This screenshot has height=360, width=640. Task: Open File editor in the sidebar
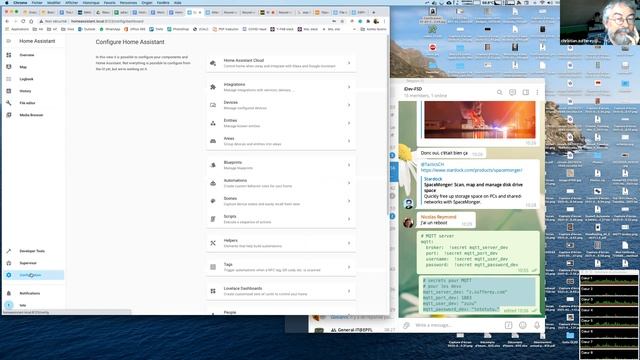coord(33,103)
